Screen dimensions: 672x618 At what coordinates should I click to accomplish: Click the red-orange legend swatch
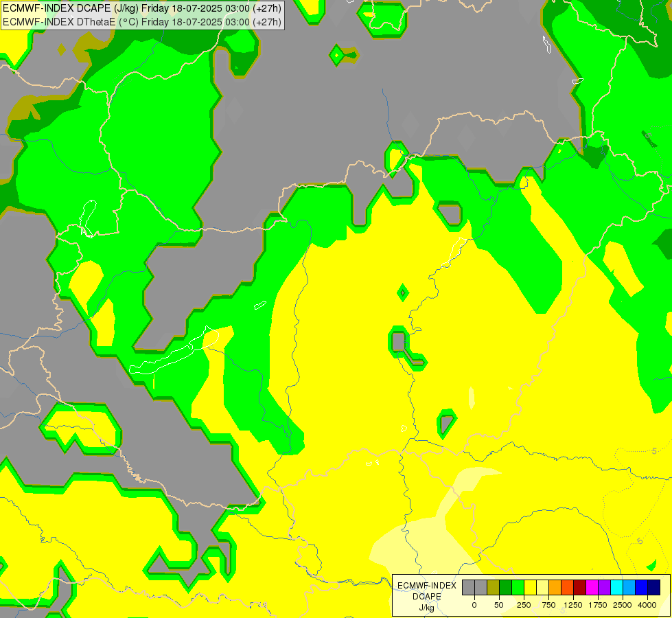tap(568, 587)
